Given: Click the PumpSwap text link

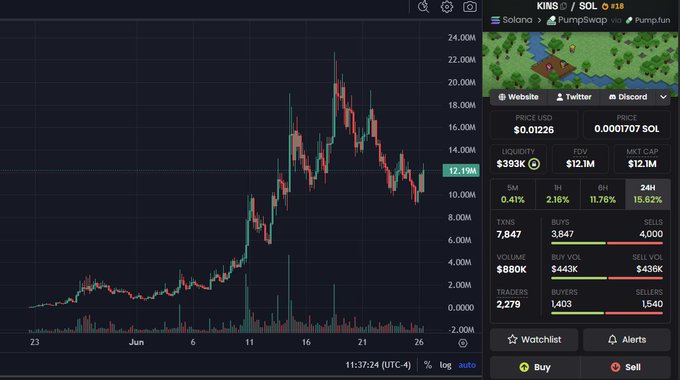Looking at the screenshot, I should click(x=582, y=20).
